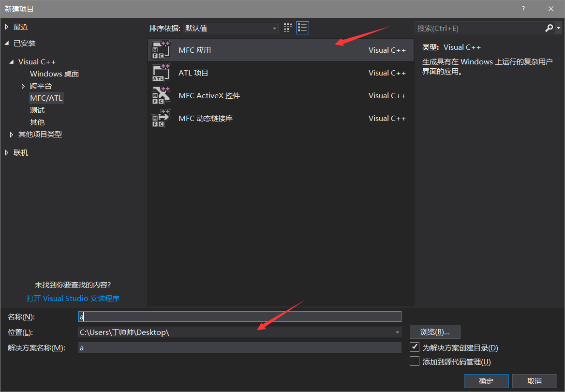The image size is (565, 392).
Task: Switch to small icons grid view
Action: point(287,28)
